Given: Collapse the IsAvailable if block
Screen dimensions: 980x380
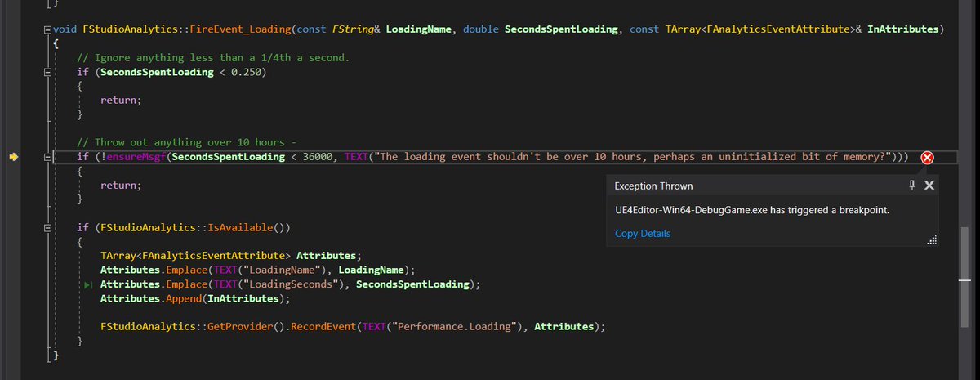Looking at the screenshot, I should [x=48, y=227].
